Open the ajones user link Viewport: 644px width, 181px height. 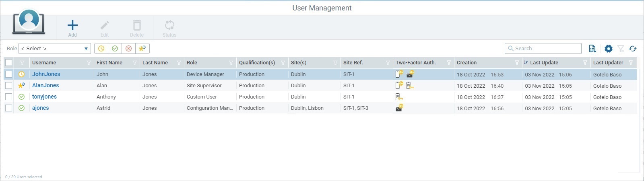tap(40, 108)
